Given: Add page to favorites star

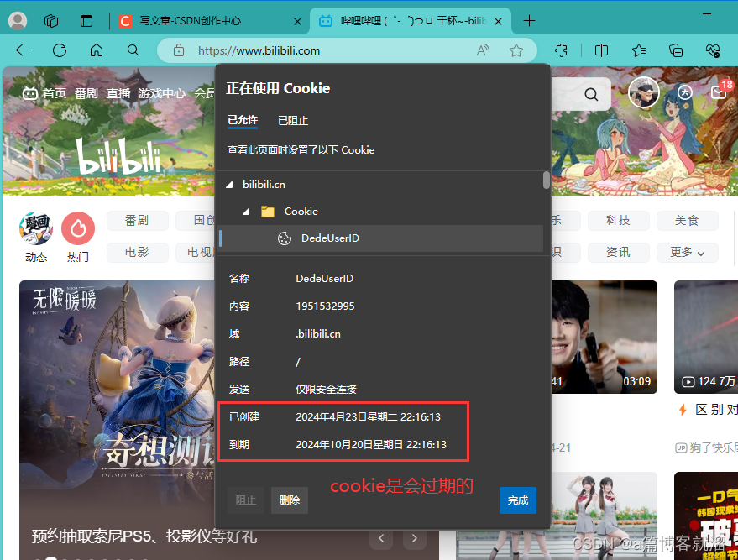Looking at the screenshot, I should (516, 50).
